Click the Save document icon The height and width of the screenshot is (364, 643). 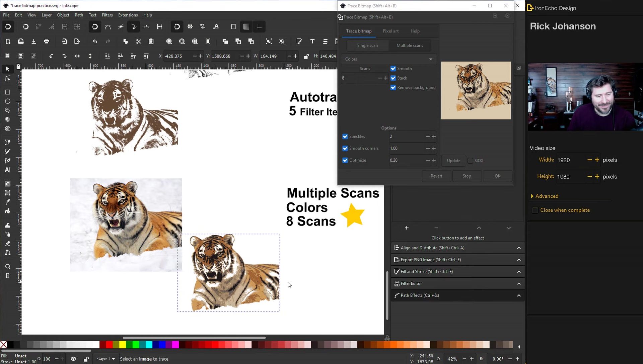click(x=33, y=41)
